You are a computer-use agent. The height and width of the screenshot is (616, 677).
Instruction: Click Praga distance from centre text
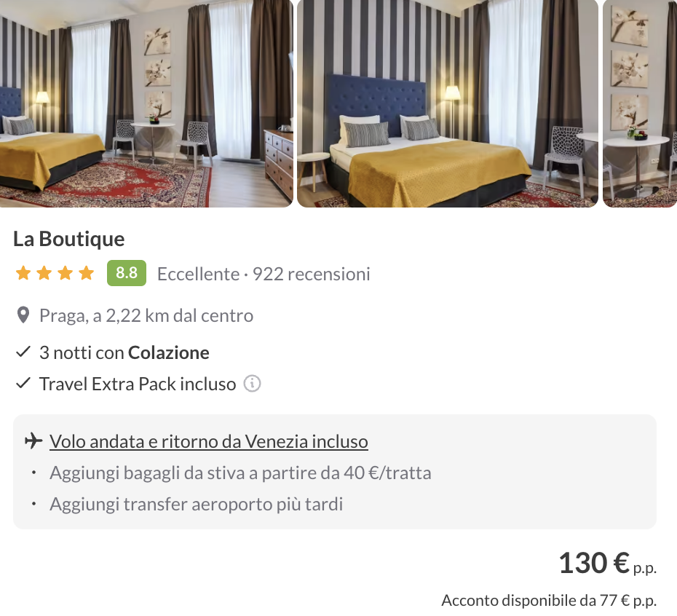coord(146,316)
